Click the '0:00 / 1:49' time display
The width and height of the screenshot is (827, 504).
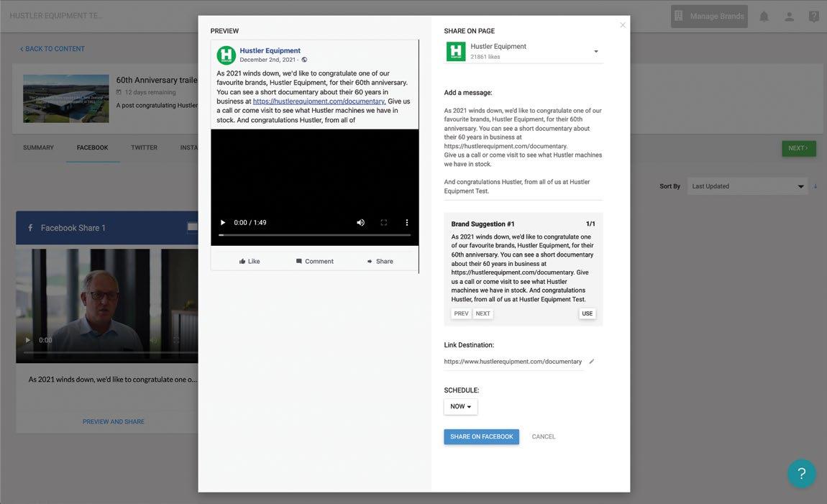pos(250,222)
